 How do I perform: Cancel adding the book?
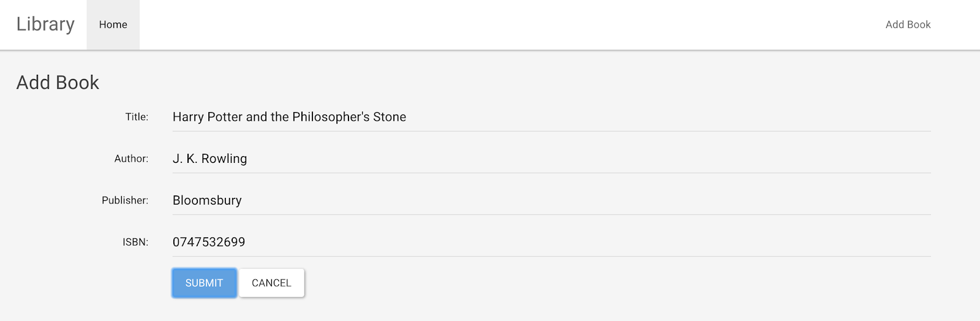[x=271, y=283]
